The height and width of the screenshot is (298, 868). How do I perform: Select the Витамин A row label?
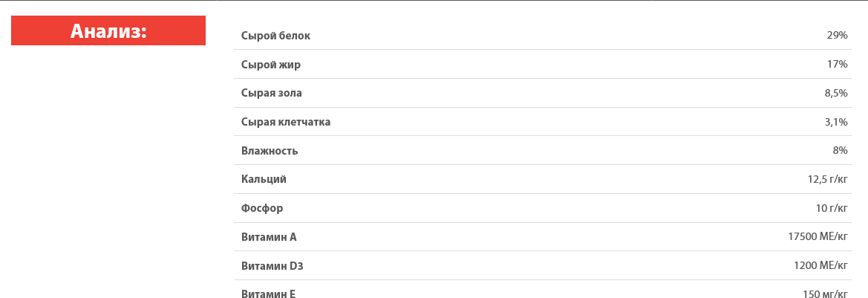(269, 237)
